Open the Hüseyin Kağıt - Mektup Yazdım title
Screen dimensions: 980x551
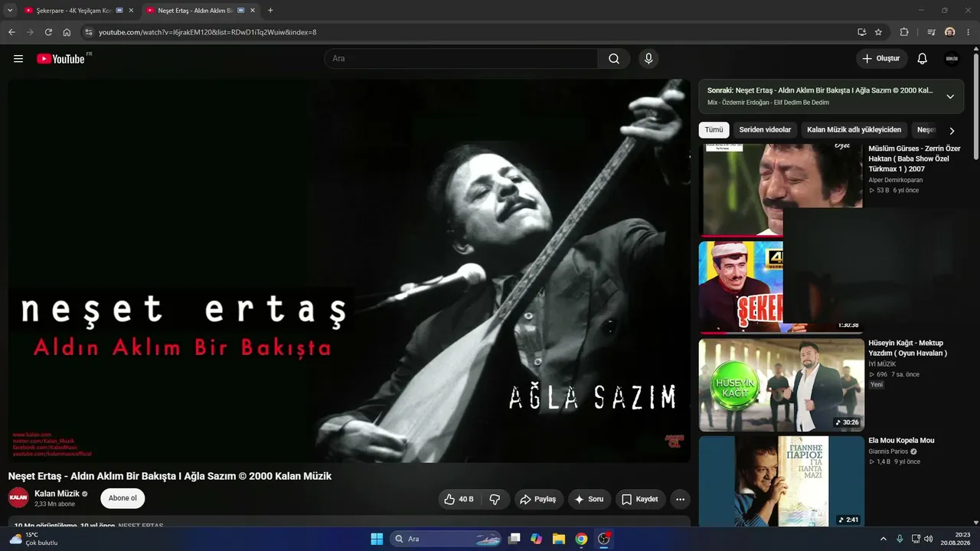coord(908,348)
